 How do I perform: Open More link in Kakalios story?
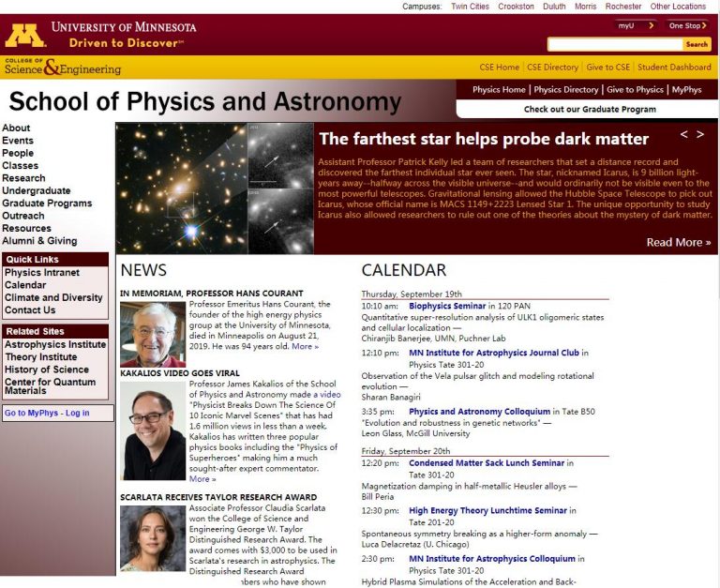click(x=202, y=479)
